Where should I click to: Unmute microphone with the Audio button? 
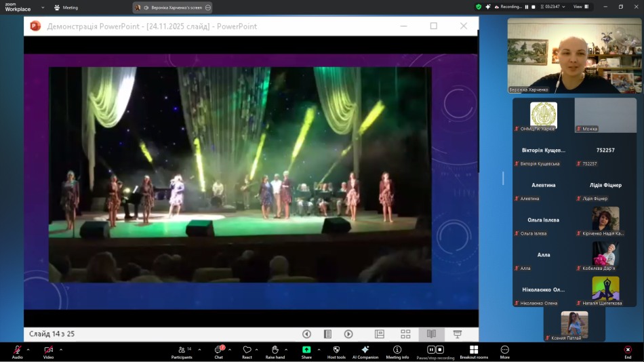17,351
